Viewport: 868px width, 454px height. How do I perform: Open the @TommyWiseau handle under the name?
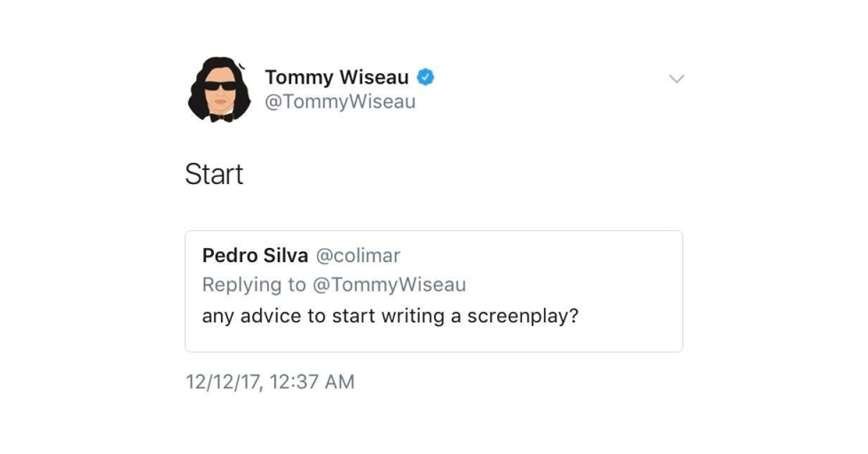(x=340, y=102)
